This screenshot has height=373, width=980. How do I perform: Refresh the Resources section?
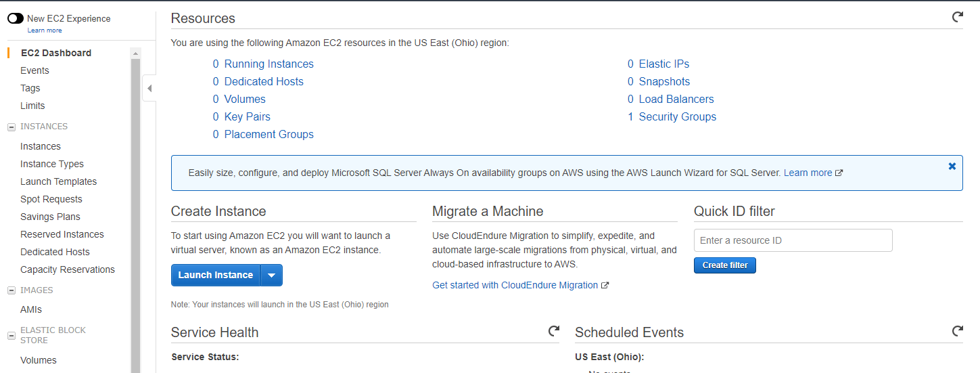[x=957, y=17]
